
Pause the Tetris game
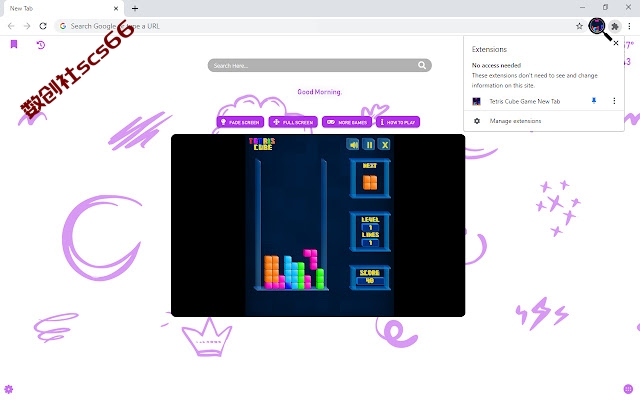[369, 144]
